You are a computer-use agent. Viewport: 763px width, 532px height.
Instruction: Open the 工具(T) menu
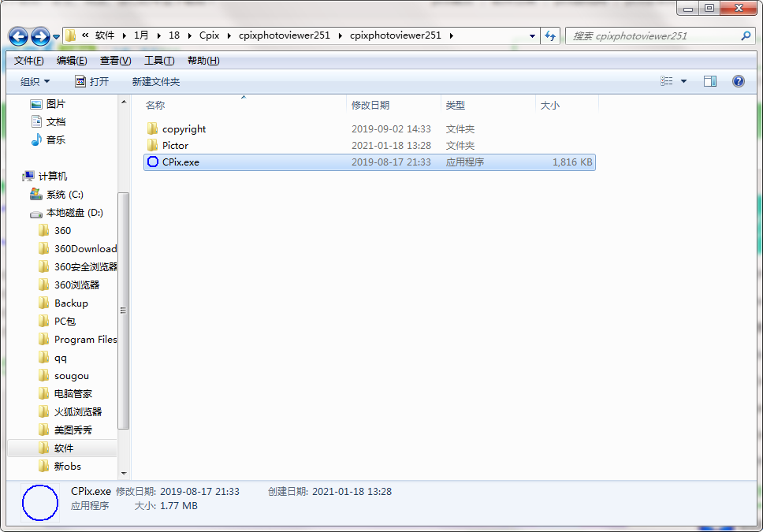(x=159, y=61)
